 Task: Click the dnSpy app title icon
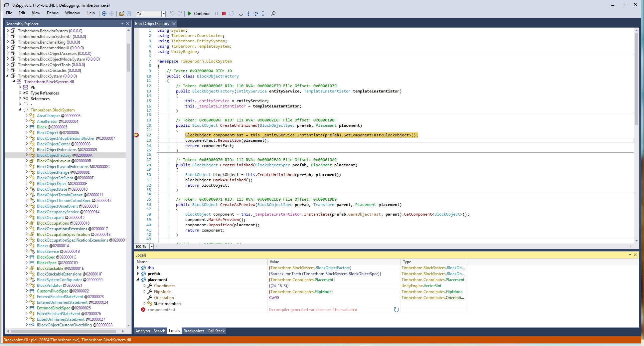tap(7, 5)
